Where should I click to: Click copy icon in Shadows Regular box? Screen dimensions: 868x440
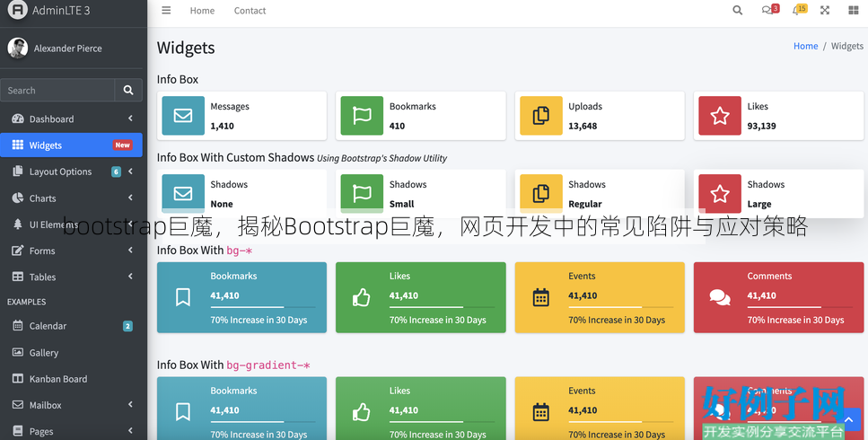(x=541, y=194)
